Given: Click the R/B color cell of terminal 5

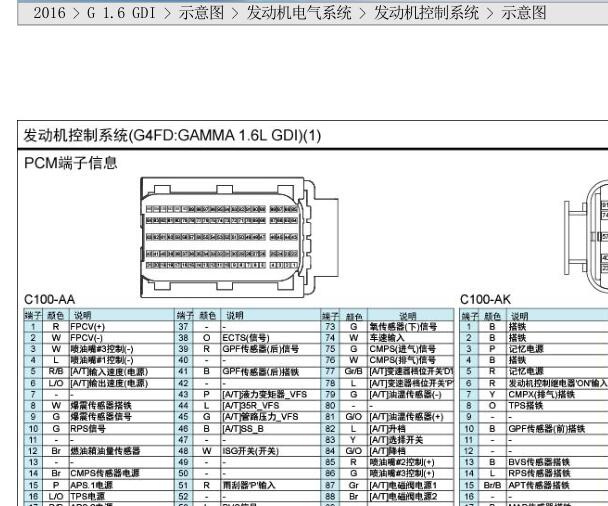Looking at the screenshot, I should 56,372.
